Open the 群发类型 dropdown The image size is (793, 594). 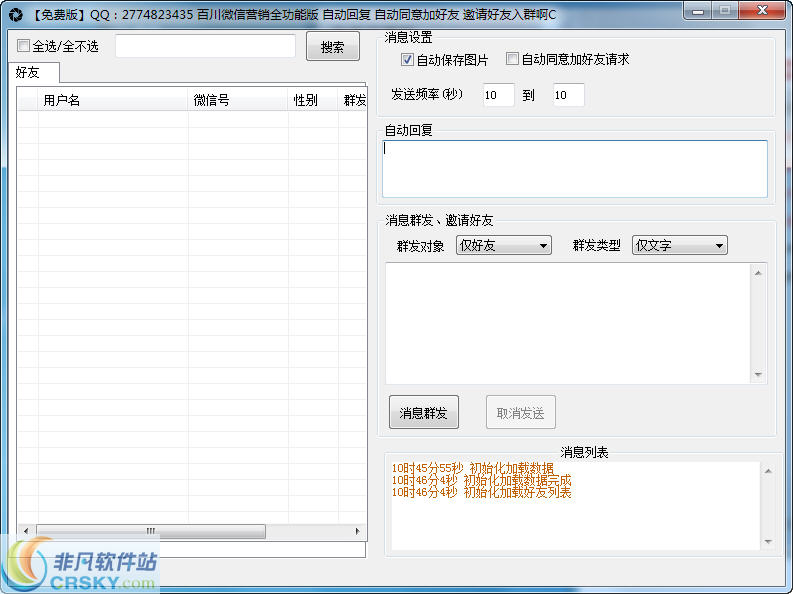(x=679, y=245)
